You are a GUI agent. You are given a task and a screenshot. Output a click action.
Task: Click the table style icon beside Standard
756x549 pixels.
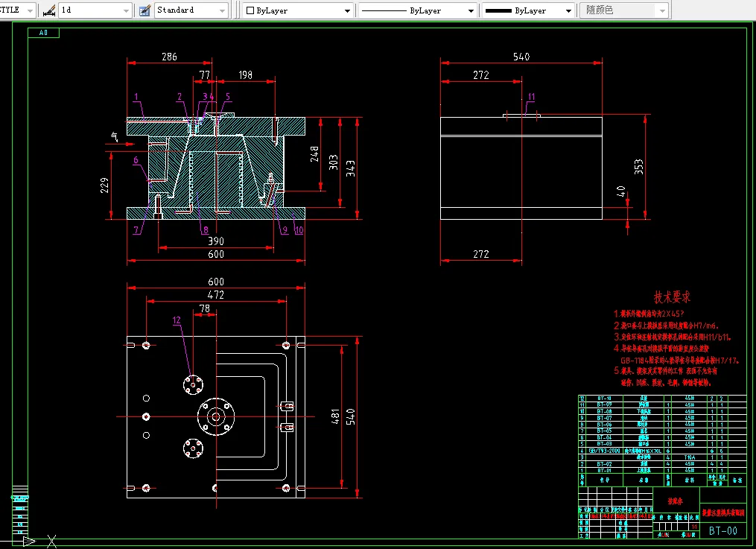click(144, 10)
